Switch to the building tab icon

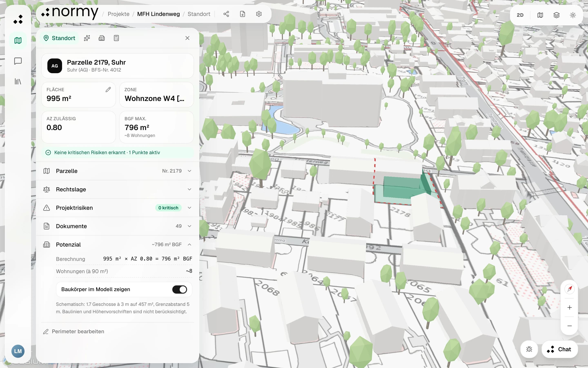click(x=101, y=38)
